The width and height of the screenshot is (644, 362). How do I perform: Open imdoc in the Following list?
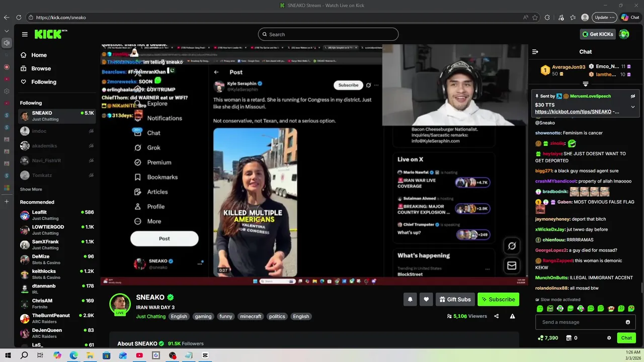point(57,131)
